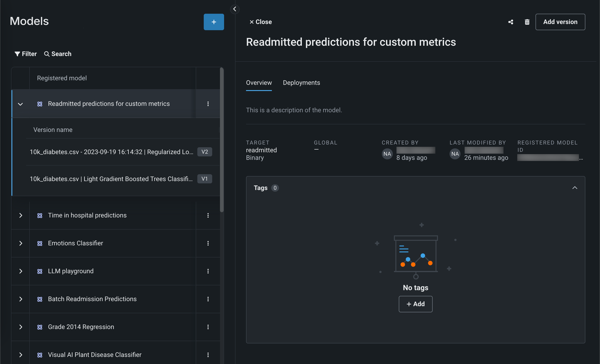Screen dimensions: 600x364
Task: Collapse the Tags section chevron
Action: pos(574,188)
